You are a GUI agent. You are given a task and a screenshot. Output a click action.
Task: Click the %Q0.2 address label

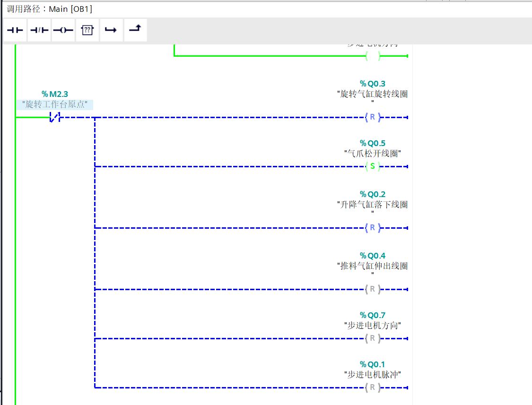[x=373, y=194]
